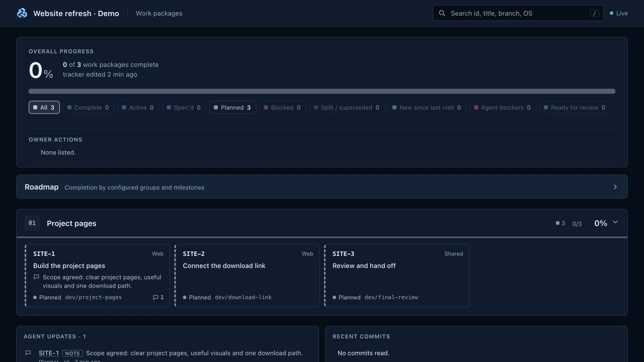The height and width of the screenshot is (362, 644).
Task: Focus the Search id, title, branch field
Action: [518, 14]
